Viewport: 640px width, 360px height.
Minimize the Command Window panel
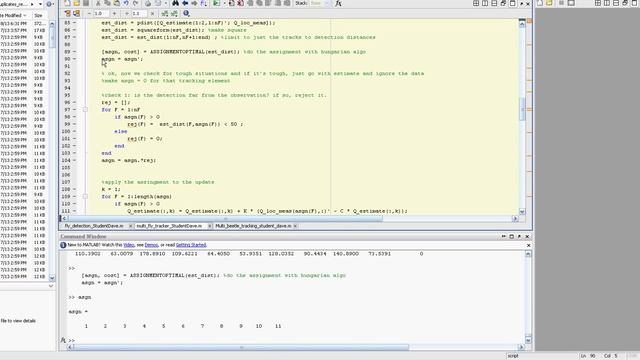(504, 236)
